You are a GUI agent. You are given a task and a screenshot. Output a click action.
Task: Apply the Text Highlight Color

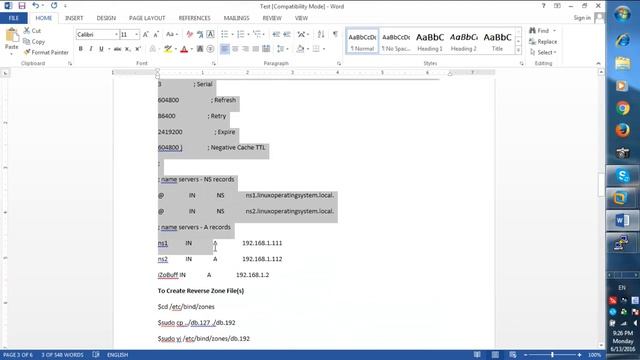[168, 49]
